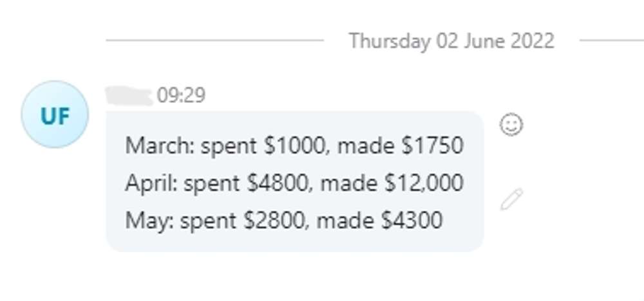644x301 pixels.
Task: Click the pencil icon to edit the message
Action: pos(511,200)
